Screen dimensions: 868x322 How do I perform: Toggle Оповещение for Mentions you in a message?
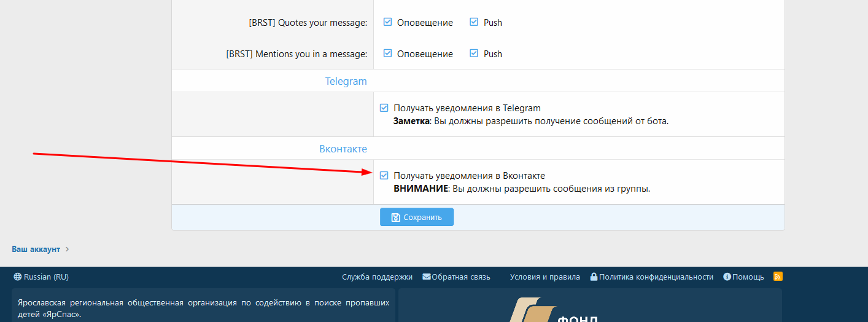(x=387, y=53)
